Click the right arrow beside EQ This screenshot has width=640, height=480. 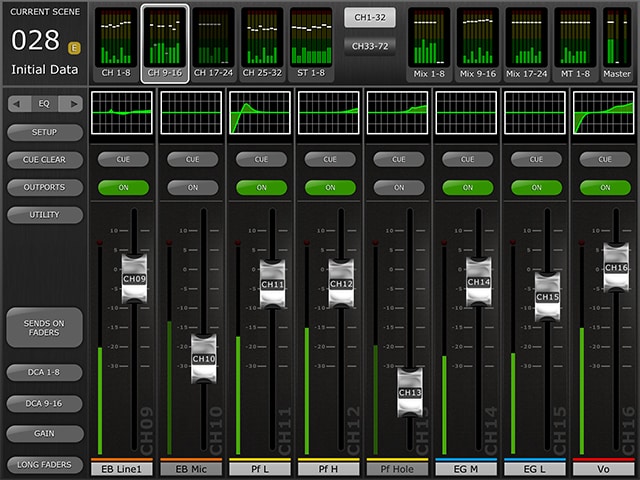click(x=72, y=103)
